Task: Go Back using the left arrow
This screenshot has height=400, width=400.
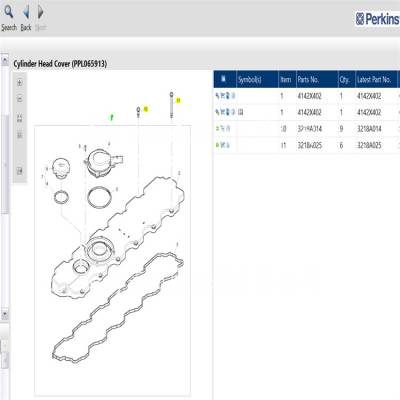Action: pos(26,12)
